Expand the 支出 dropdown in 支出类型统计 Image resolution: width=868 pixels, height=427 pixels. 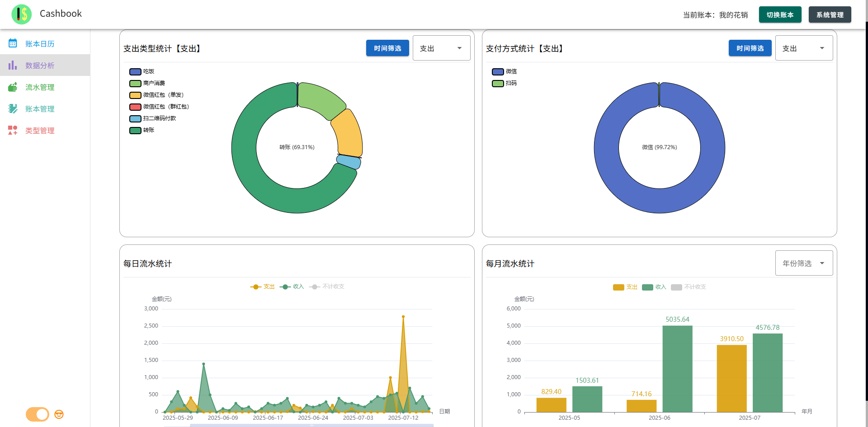click(442, 48)
